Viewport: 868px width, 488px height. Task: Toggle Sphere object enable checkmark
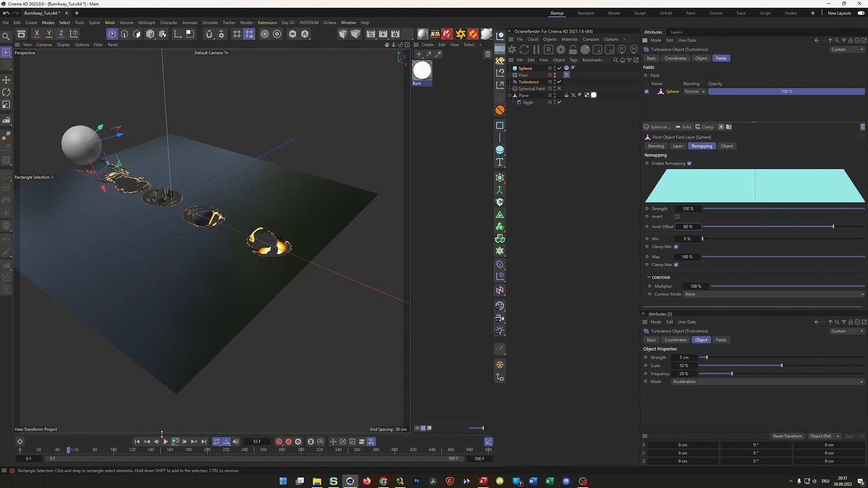pos(559,68)
